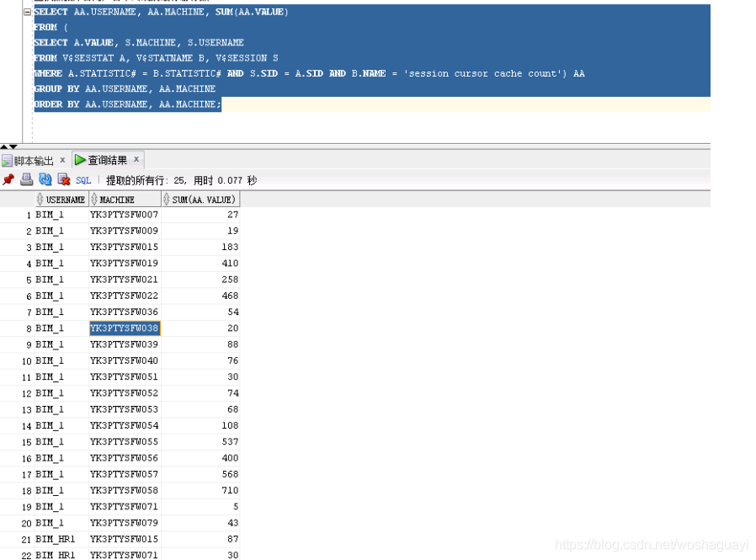Click the value 5 in row 19

tap(236, 507)
